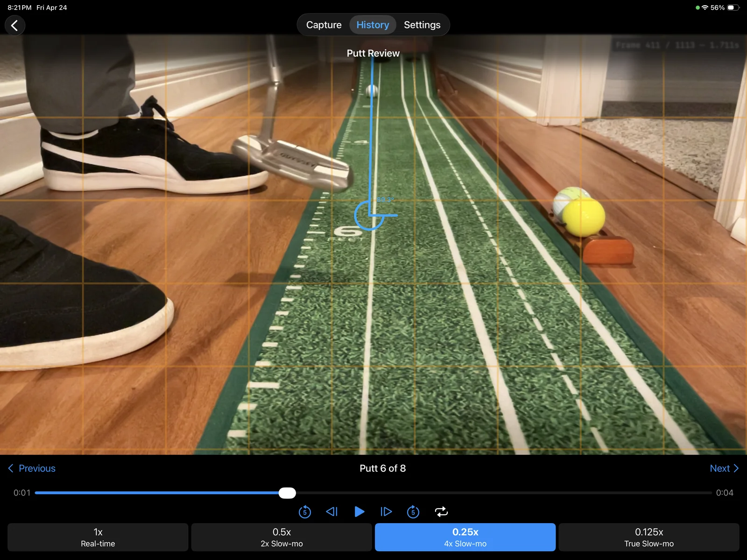Skip forward 5 frames

click(x=413, y=511)
